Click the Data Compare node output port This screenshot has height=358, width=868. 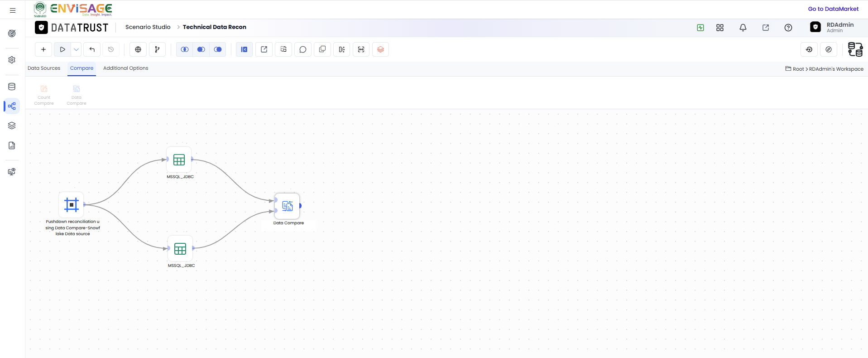[x=300, y=206]
